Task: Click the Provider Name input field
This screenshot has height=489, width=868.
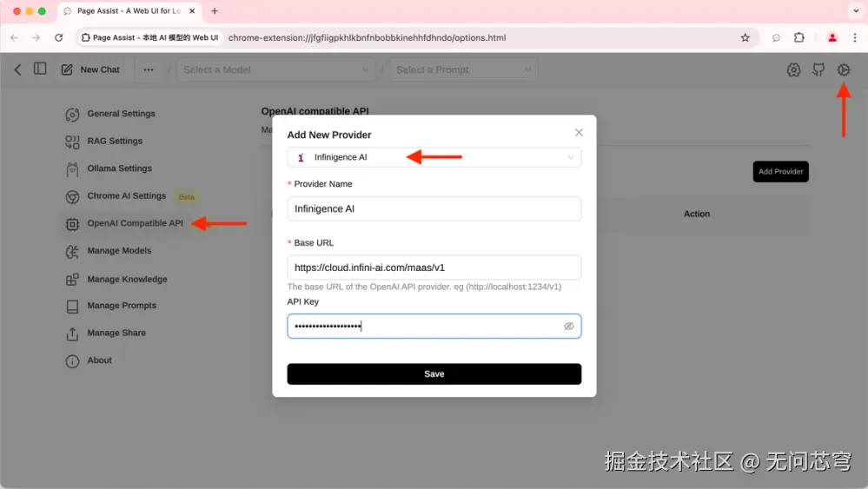Action: tap(434, 208)
